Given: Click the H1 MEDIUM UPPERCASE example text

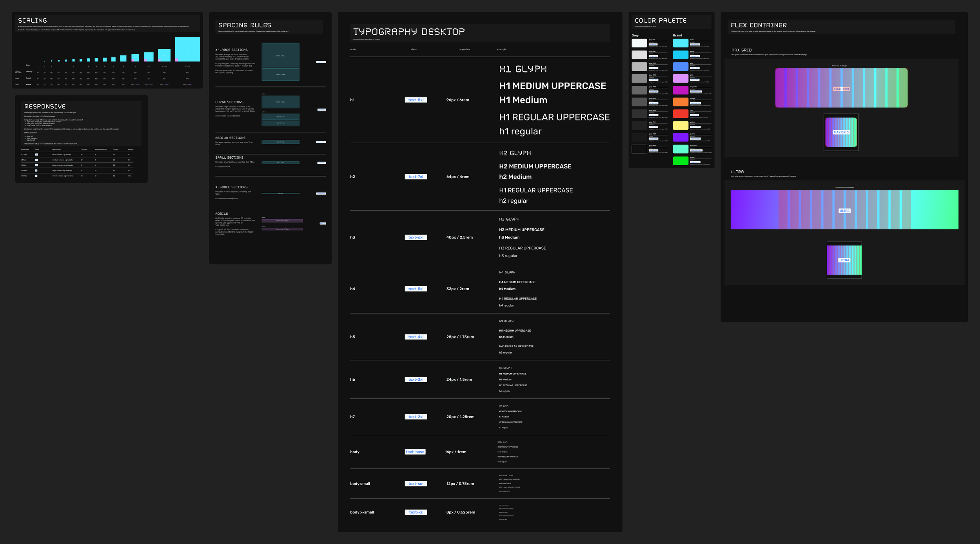Looking at the screenshot, I should 552,86.
